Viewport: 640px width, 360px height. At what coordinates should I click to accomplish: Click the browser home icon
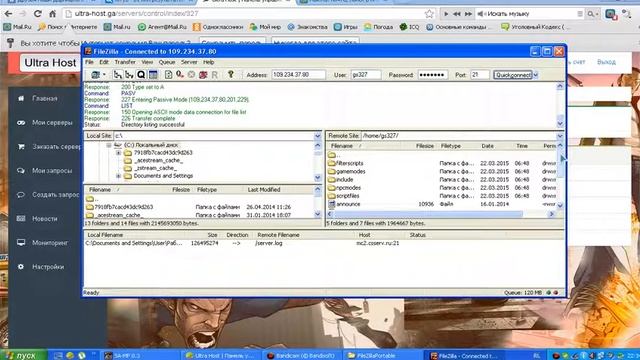(x=53, y=13)
